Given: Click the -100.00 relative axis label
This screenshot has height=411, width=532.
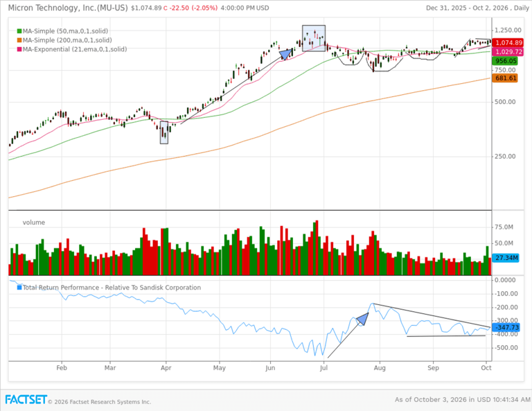Looking at the screenshot, I should (505, 294).
